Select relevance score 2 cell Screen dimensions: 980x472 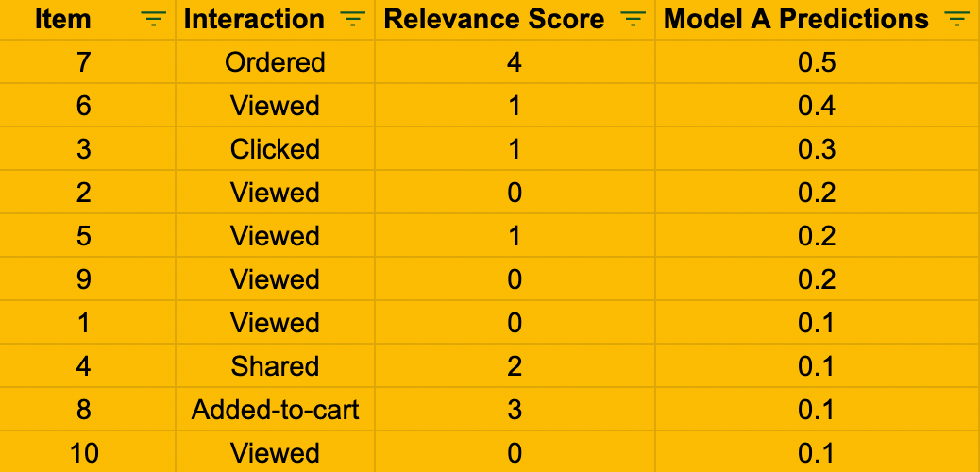point(515,367)
